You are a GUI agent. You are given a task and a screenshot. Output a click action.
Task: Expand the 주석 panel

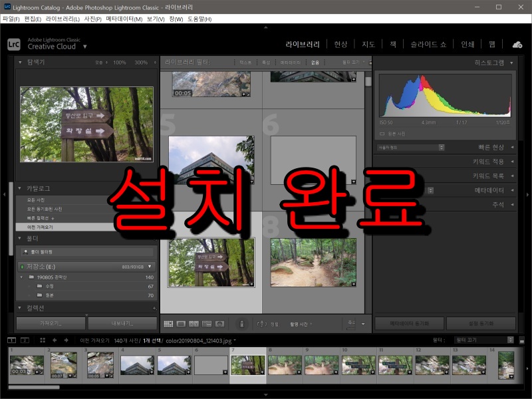(512, 204)
